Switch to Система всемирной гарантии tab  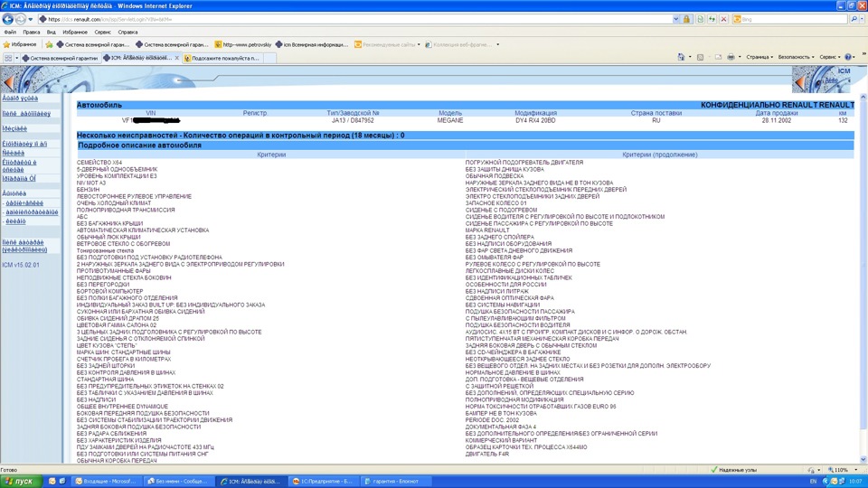coord(60,58)
